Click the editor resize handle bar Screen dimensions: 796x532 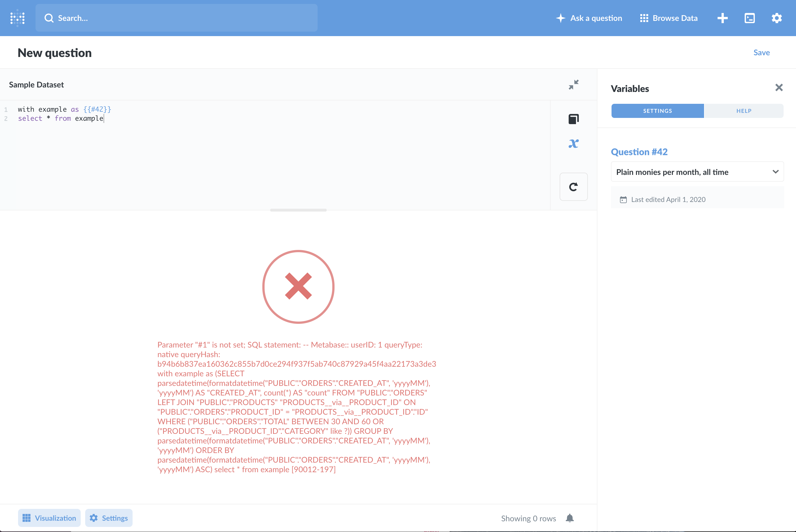point(298,210)
